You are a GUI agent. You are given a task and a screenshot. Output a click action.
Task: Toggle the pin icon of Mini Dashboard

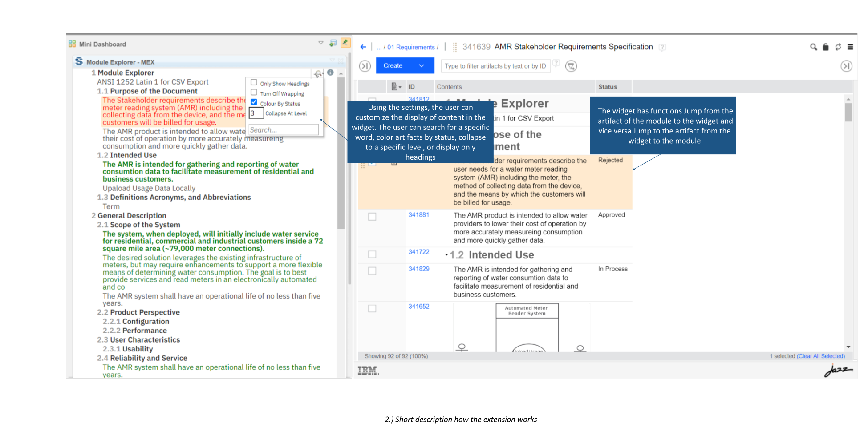click(x=345, y=43)
